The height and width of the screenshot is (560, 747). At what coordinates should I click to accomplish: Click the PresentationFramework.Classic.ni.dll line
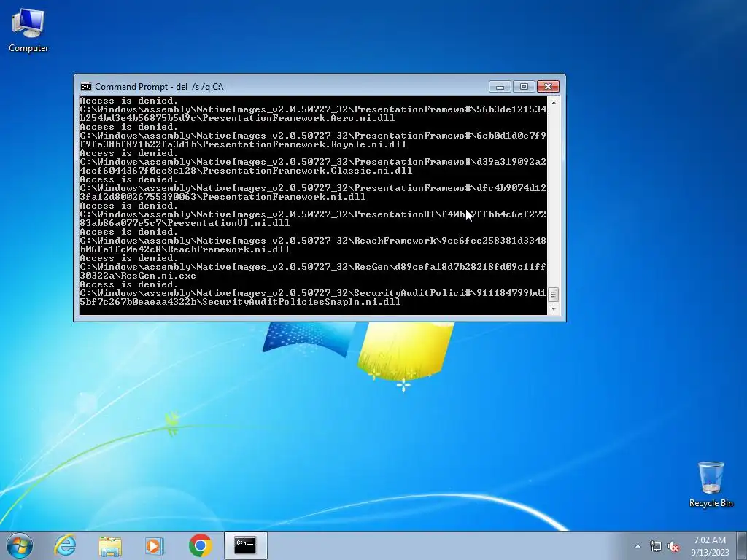point(246,171)
